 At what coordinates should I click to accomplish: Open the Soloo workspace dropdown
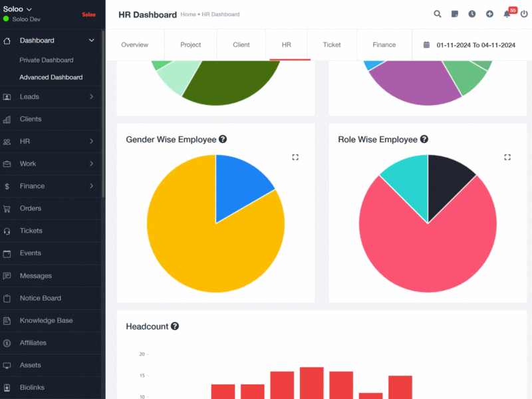(x=18, y=9)
